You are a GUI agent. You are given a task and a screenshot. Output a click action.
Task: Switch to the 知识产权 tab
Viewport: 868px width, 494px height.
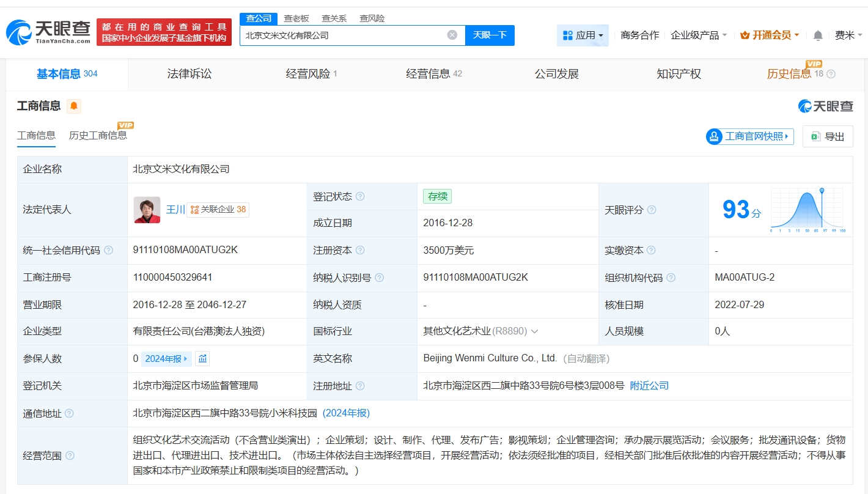679,74
